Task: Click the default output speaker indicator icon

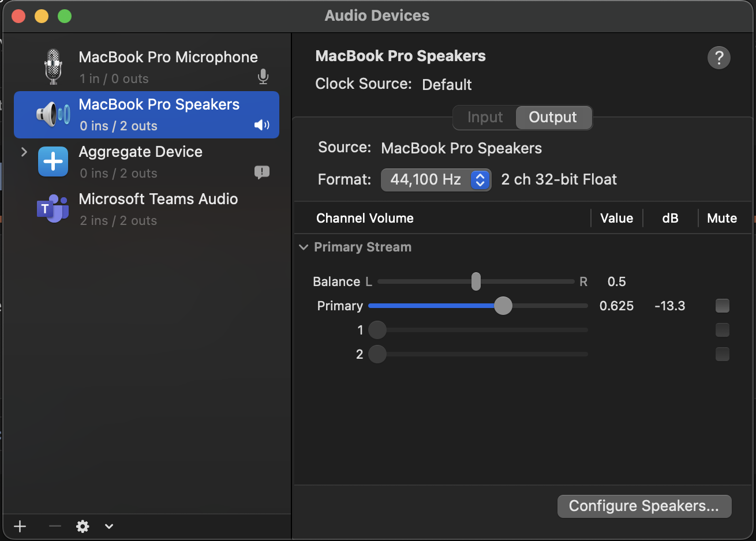Action: click(262, 125)
